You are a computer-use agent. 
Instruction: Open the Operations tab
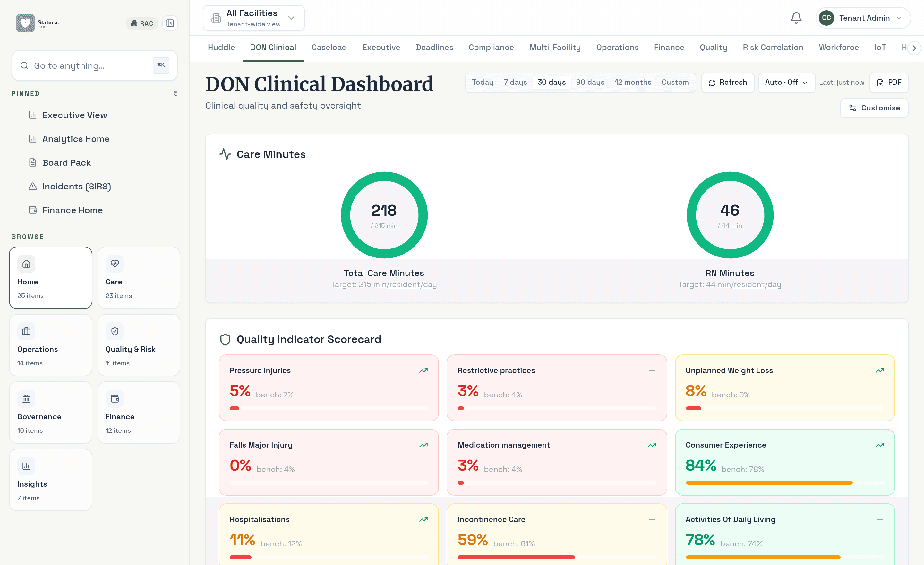(617, 48)
